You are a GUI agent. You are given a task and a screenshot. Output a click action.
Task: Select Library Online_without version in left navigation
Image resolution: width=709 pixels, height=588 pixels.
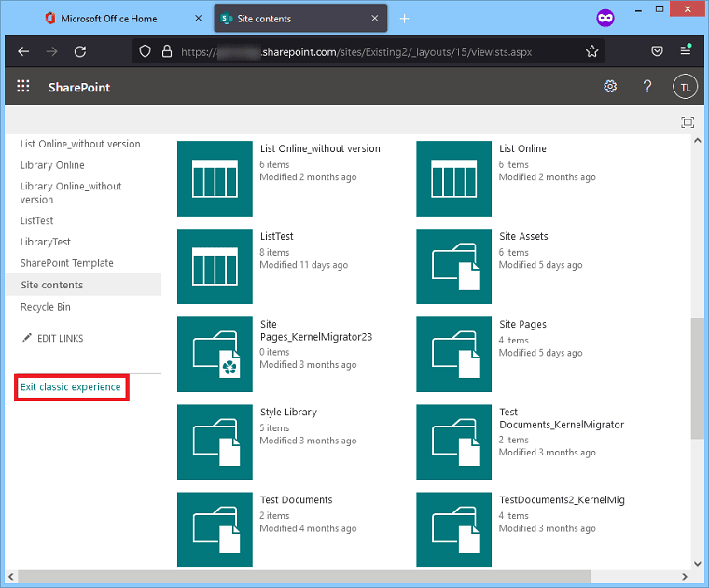click(71, 192)
